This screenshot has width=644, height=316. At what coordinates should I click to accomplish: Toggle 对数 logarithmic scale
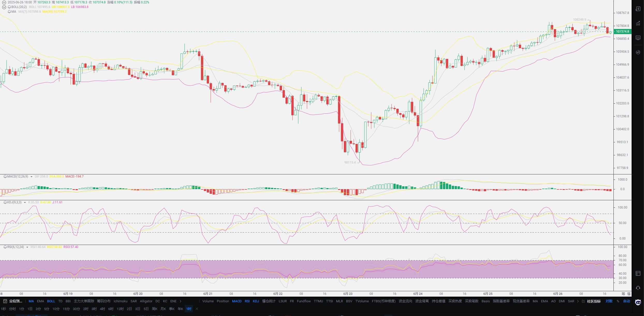click(x=609, y=301)
